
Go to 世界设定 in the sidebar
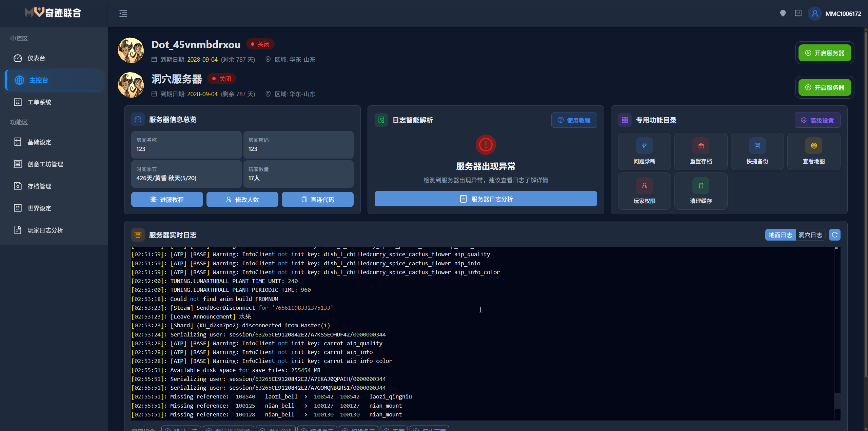click(54, 208)
